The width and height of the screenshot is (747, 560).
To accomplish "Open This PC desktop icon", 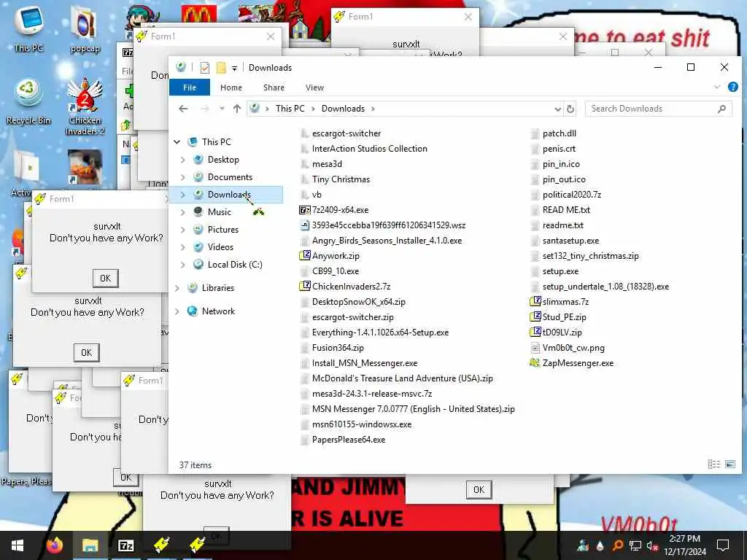I will click(28, 28).
